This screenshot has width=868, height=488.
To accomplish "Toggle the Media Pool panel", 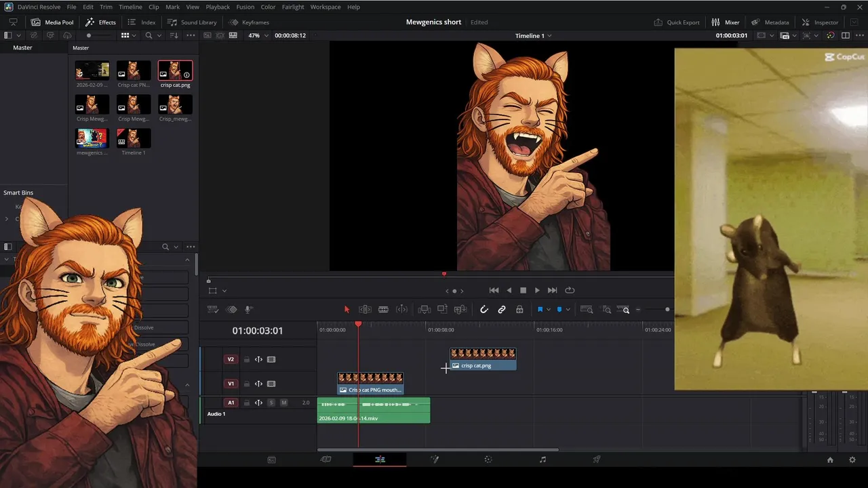I will pyautogui.click(x=52, y=22).
